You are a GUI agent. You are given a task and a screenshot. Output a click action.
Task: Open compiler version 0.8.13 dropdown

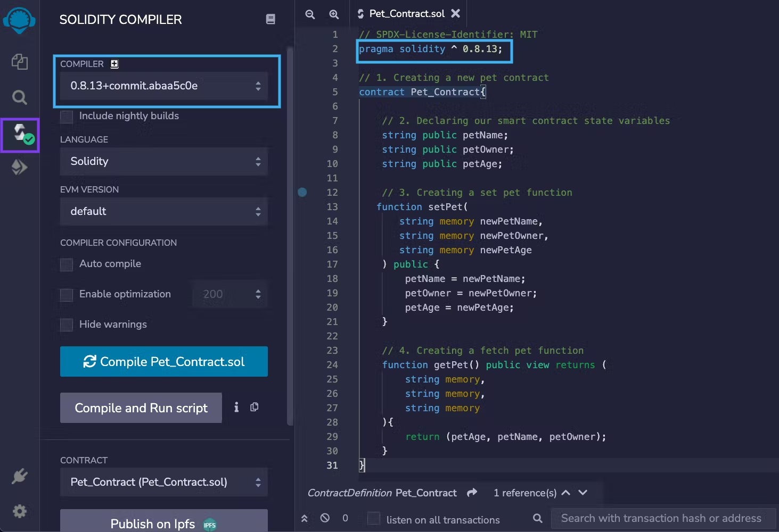164,86
